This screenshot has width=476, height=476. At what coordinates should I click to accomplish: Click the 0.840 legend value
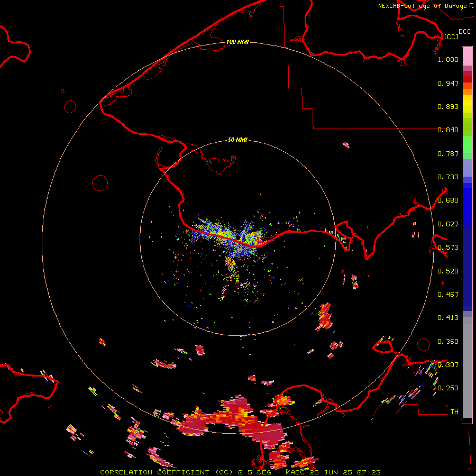point(448,130)
